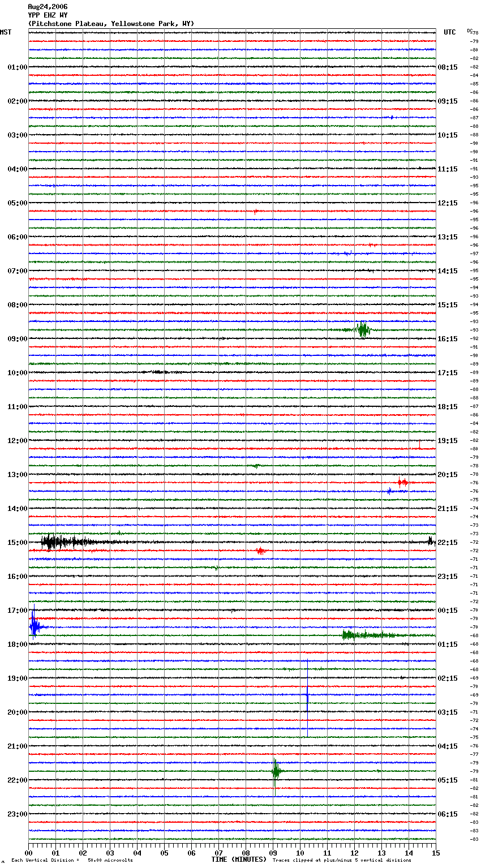Click the 'DC' offset column header
Screen dimensions: 481x868
pos(470,31)
